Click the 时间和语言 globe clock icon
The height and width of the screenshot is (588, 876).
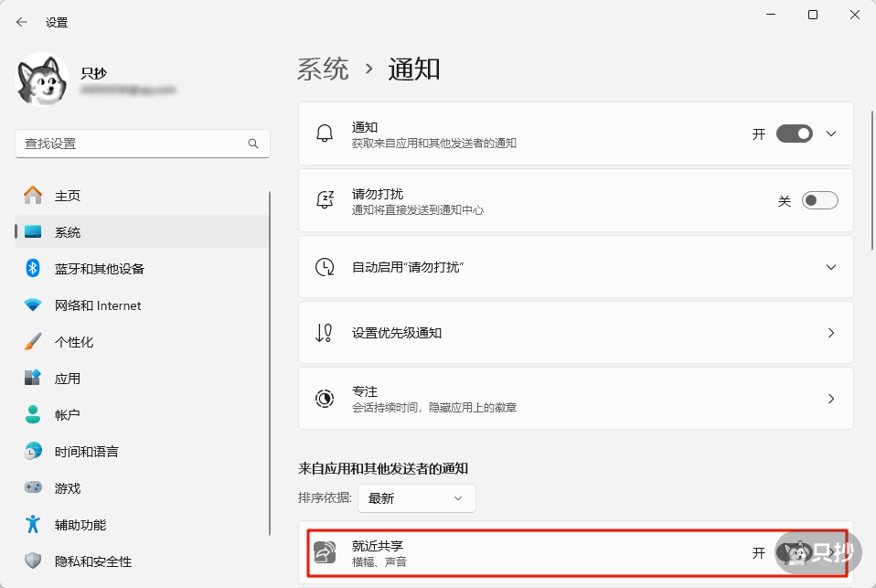[33, 452]
